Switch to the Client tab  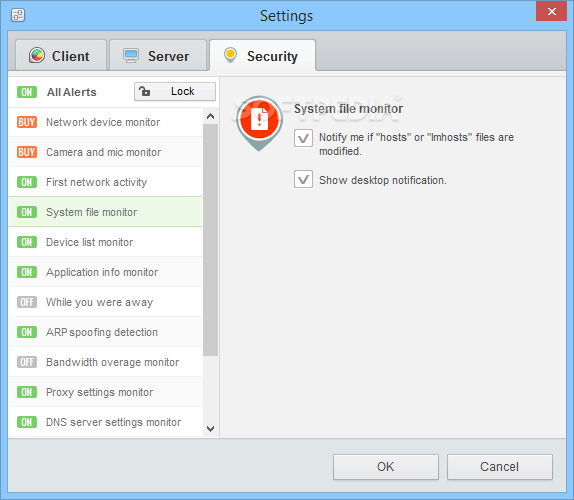point(61,55)
